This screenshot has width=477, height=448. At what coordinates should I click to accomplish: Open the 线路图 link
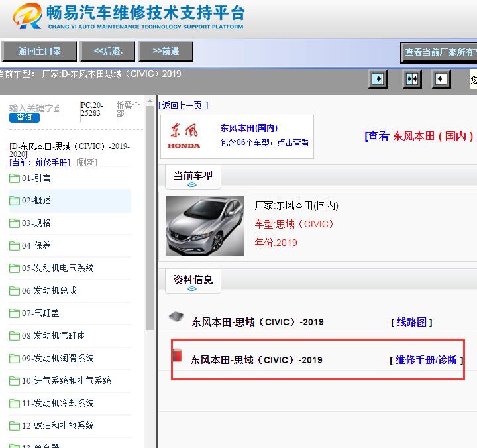(x=411, y=322)
